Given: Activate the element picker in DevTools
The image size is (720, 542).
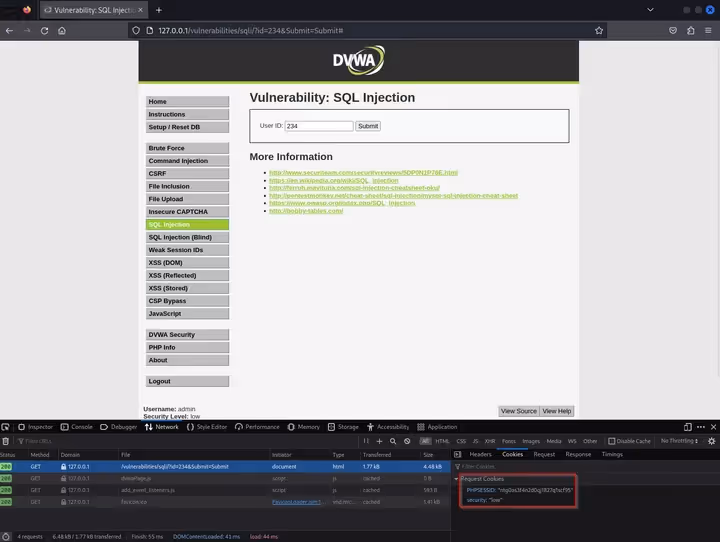Looking at the screenshot, I should pyautogui.click(x=5, y=427).
